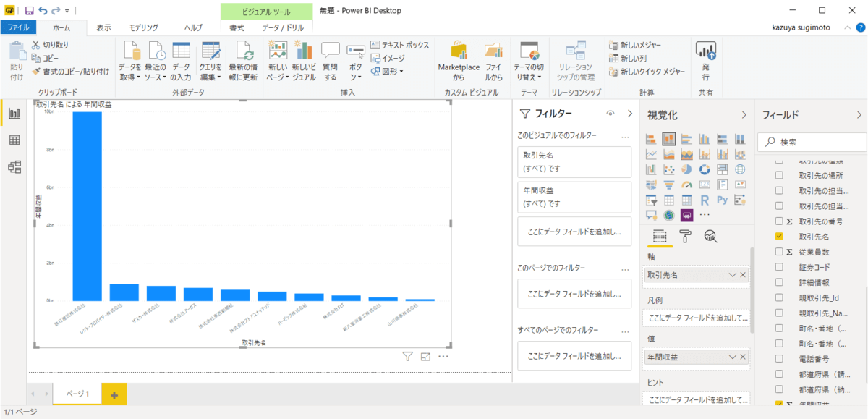Expand the 取引先名 axis field dropdown arrow
The width and height of the screenshot is (868, 419).
(733, 275)
